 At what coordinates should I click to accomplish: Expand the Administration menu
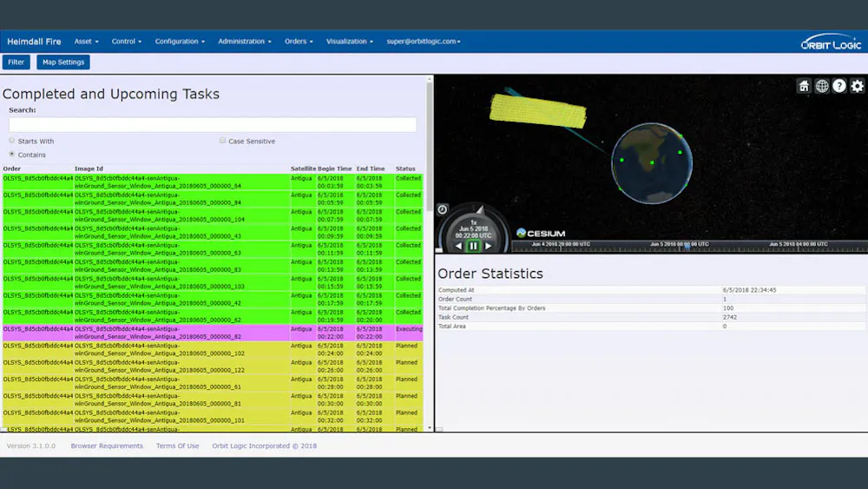coord(245,42)
